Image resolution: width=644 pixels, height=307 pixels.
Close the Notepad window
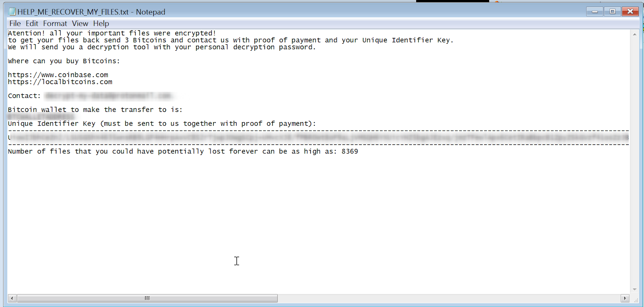[x=630, y=11]
